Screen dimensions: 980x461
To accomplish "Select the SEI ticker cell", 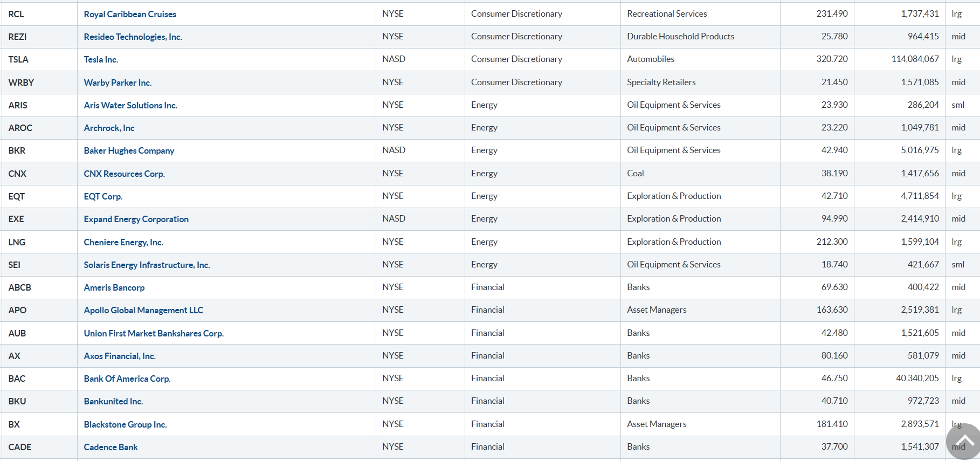I will point(39,265).
